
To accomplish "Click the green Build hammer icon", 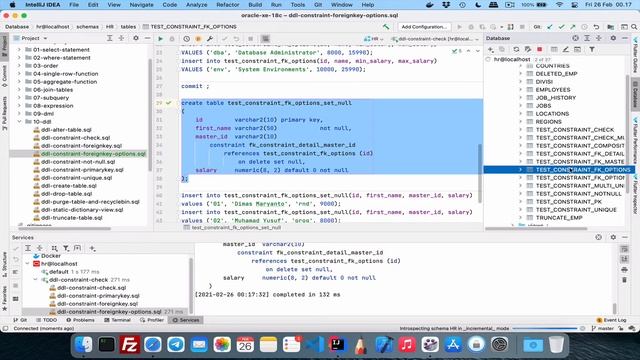I will (386, 27).
